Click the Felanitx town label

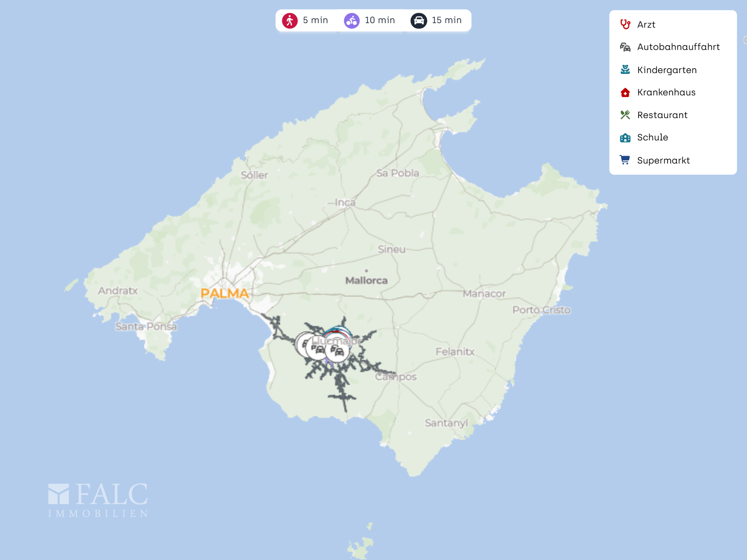[x=455, y=351]
